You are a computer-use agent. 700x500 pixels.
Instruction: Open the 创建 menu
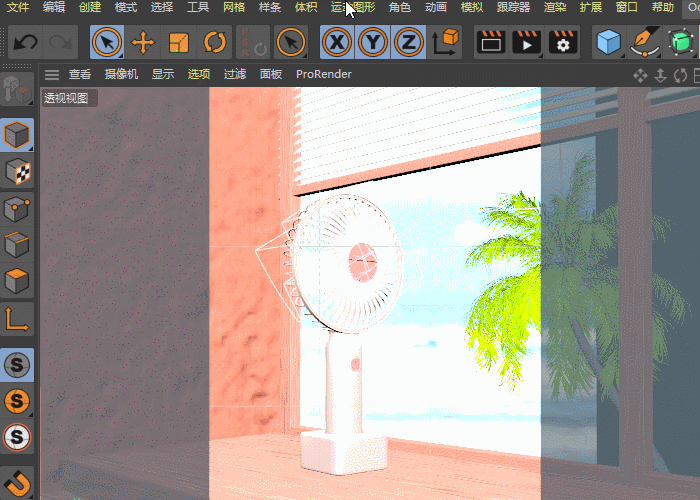90,7
